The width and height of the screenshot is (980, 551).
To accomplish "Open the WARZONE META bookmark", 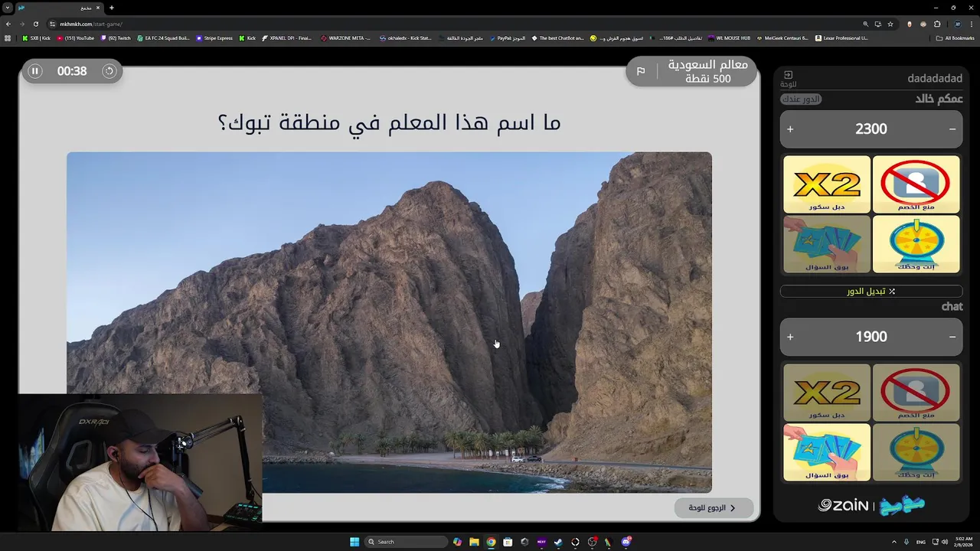I will (x=346, y=38).
